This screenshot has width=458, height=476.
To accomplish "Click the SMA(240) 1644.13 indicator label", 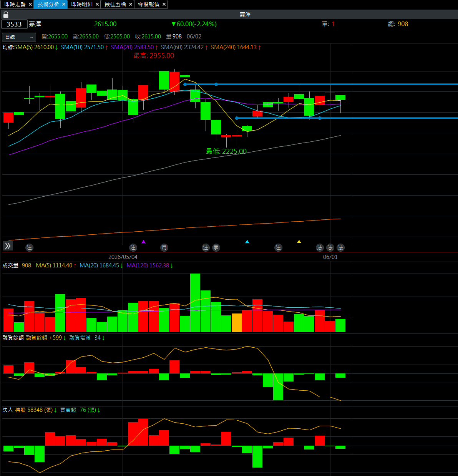I will pos(236,47).
